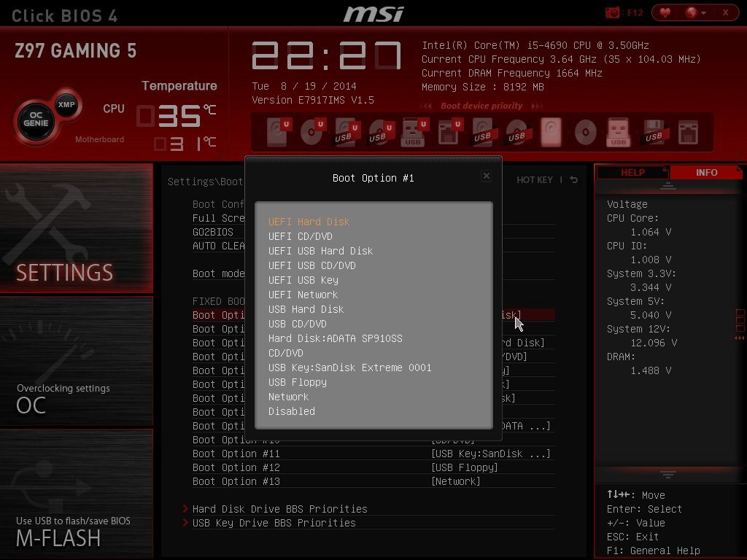747x560 pixels.
Task: Open Boot Option #11 value dropdown
Action: [x=491, y=454]
